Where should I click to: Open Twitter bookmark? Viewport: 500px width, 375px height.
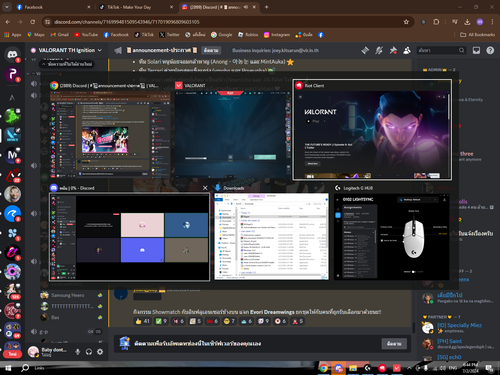coord(169,35)
